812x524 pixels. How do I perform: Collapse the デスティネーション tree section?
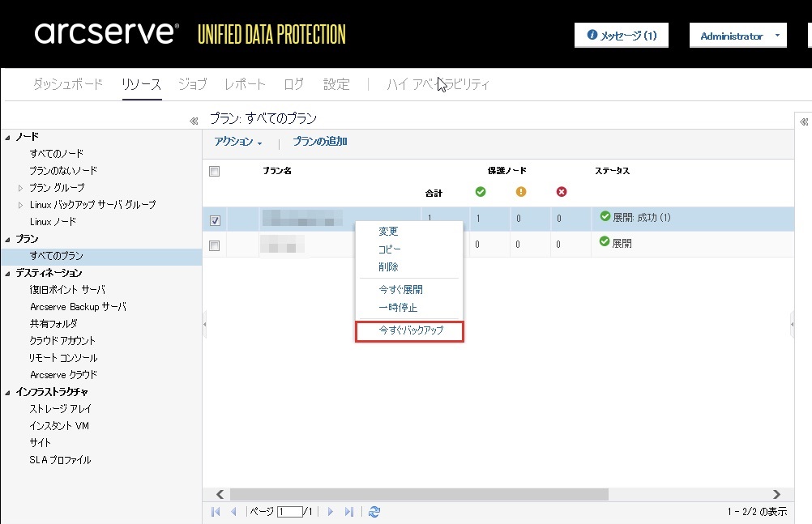point(8,274)
